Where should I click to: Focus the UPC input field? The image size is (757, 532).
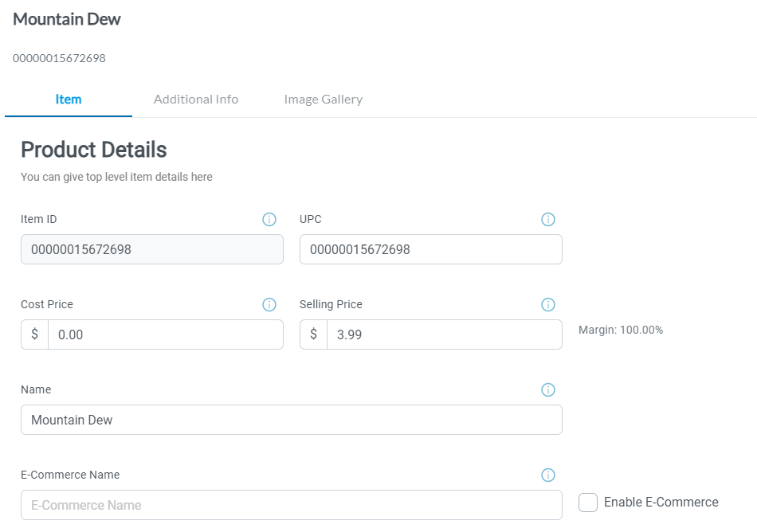[430, 249]
